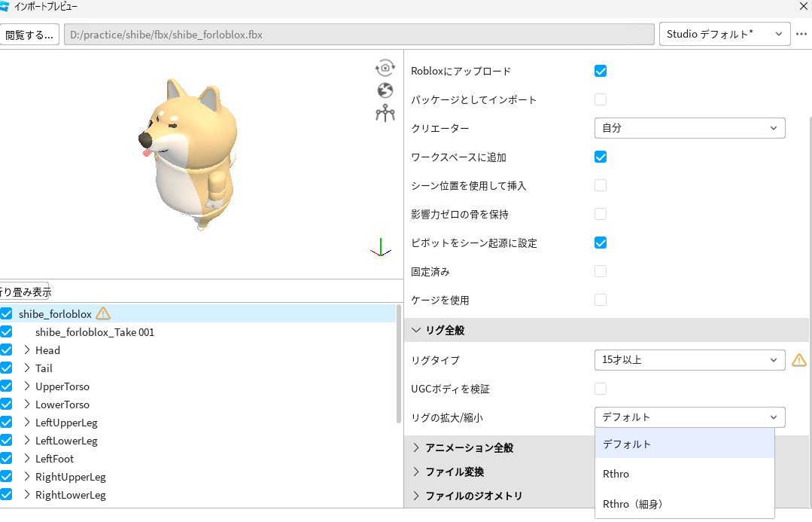Image resolution: width=812 pixels, height=522 pixels.
Task: Toggle the globe workspace preview icon
Action: (x=385, y=90)
